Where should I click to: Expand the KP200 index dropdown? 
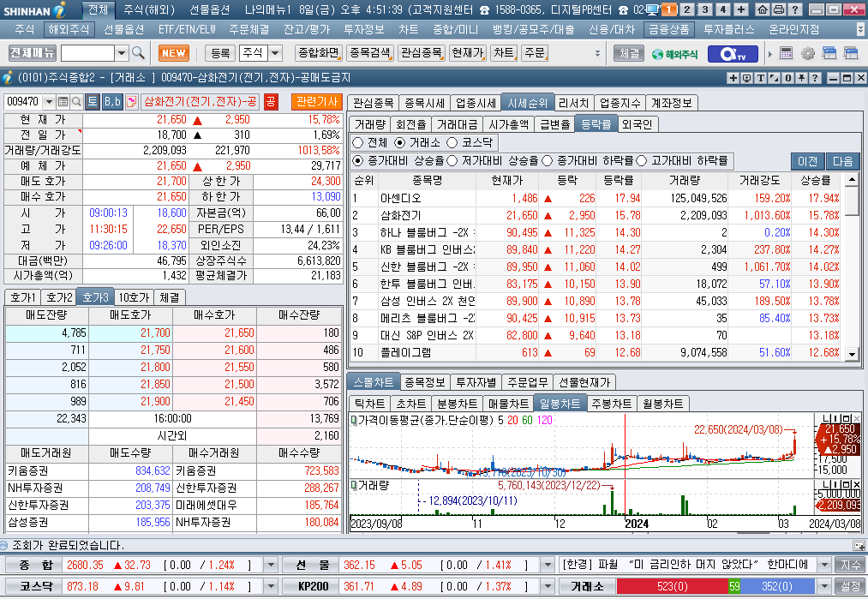(547, 586)
